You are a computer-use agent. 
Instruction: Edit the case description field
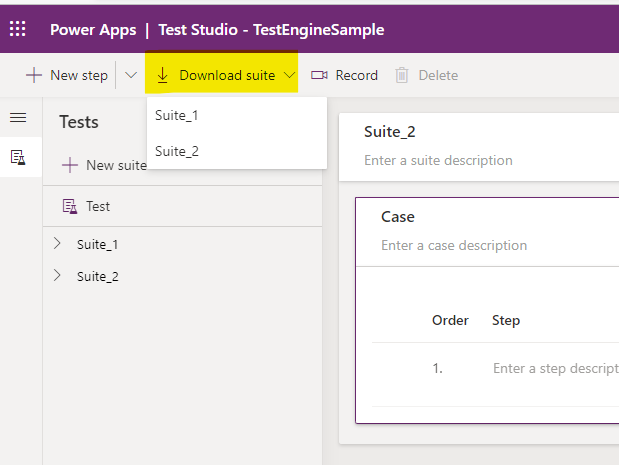pyautogui.click(x=454, y=245)
